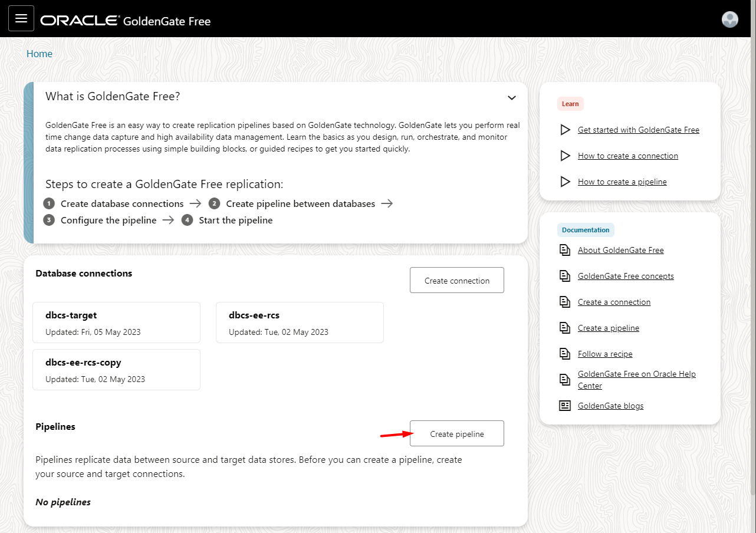Image resolution: width=756 pixels, height=533 pixels.
Task: Click play icon beside How to create a connection
Action: [565, 156]
